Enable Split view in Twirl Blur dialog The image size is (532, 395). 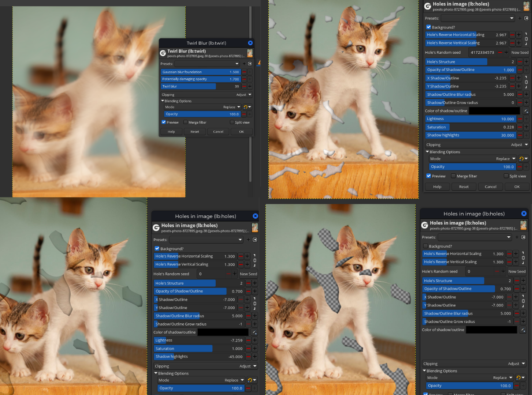point(232,122)
